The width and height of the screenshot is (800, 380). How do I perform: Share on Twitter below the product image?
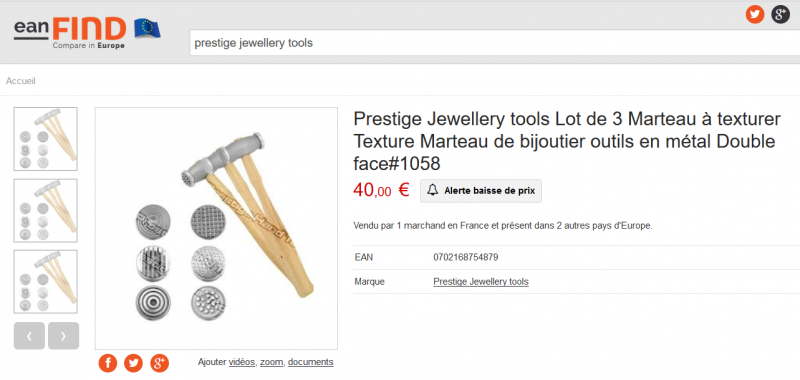[134, 363]
